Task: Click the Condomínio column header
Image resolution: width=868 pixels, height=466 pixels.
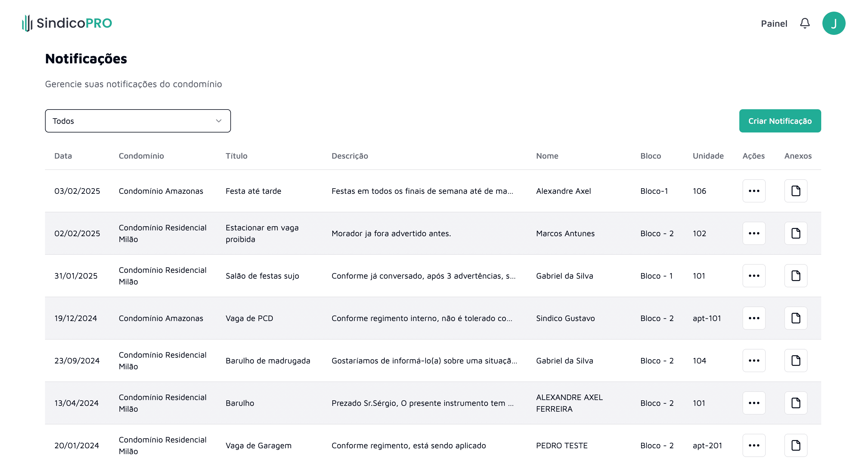Action: (141, 156)
